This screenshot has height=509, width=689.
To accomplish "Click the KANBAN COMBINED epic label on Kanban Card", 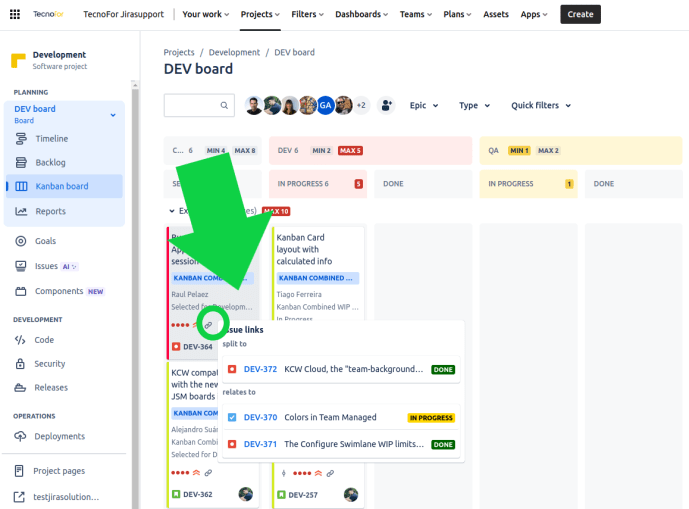I will pos(315,278).
